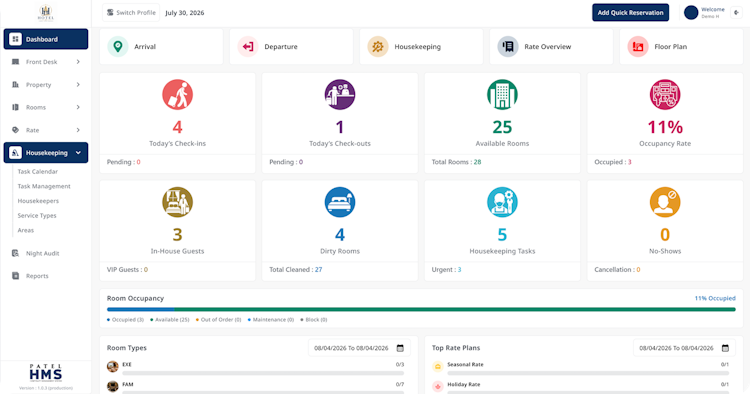Click the logout arrow beside Welcome
The height and width of the screenshot is (394, 750).
736,13
